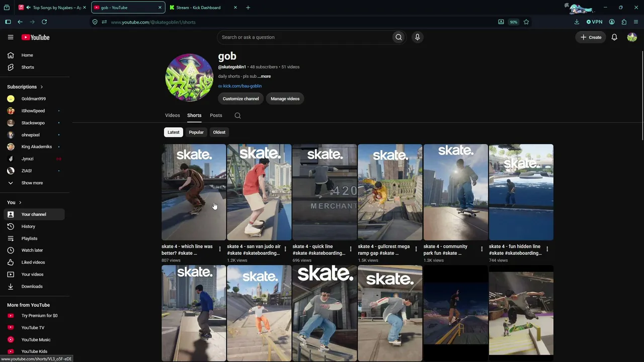644x362 pixels.
Task: Click the search magnifier button beside search box
Action: pyautogui.click(x=398, y=37)
